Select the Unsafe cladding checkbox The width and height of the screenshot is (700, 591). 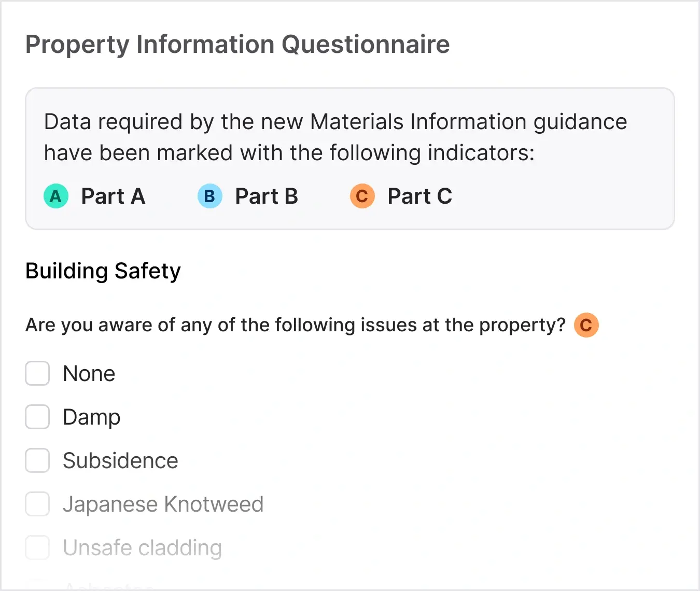coord(37,547)
